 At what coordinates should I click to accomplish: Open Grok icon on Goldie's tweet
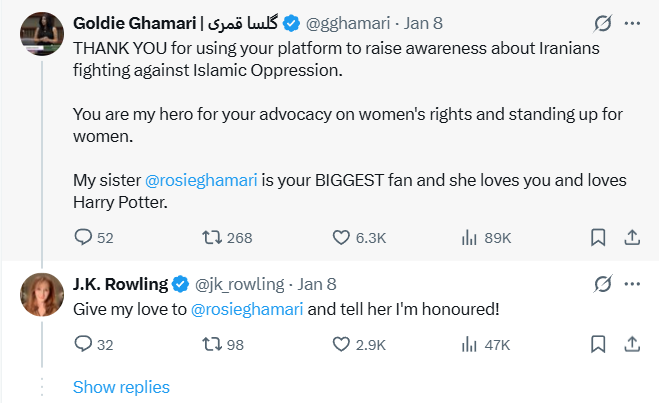602,22
